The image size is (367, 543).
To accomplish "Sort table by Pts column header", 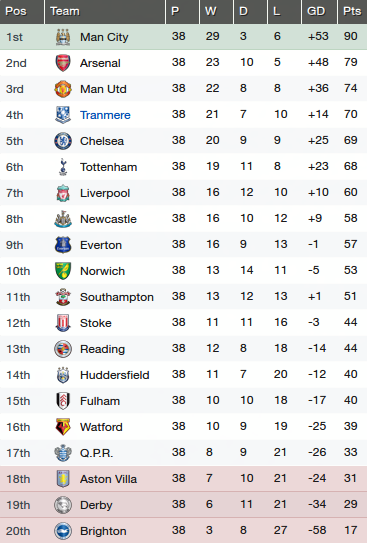I will pos(352,11).
